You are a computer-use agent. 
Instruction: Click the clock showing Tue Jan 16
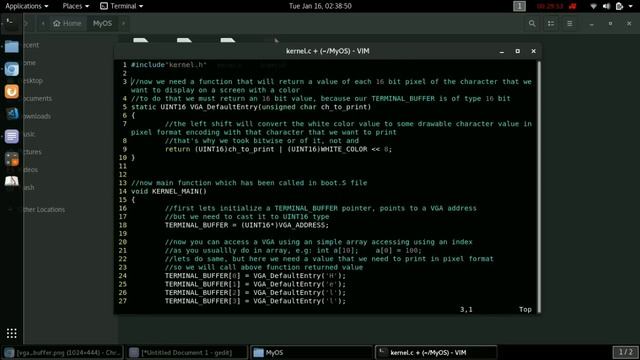click(320, 6)
